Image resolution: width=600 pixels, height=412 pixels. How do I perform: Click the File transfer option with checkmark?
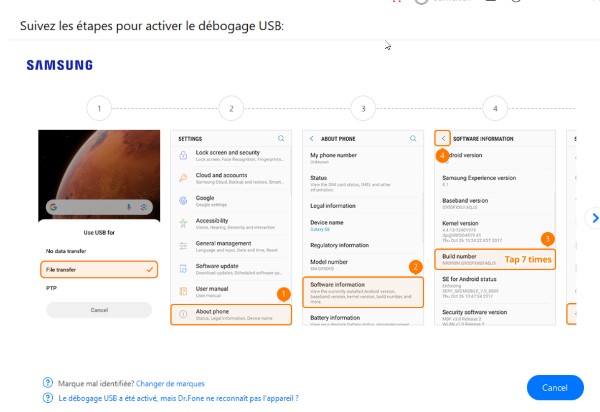point(99,269)
